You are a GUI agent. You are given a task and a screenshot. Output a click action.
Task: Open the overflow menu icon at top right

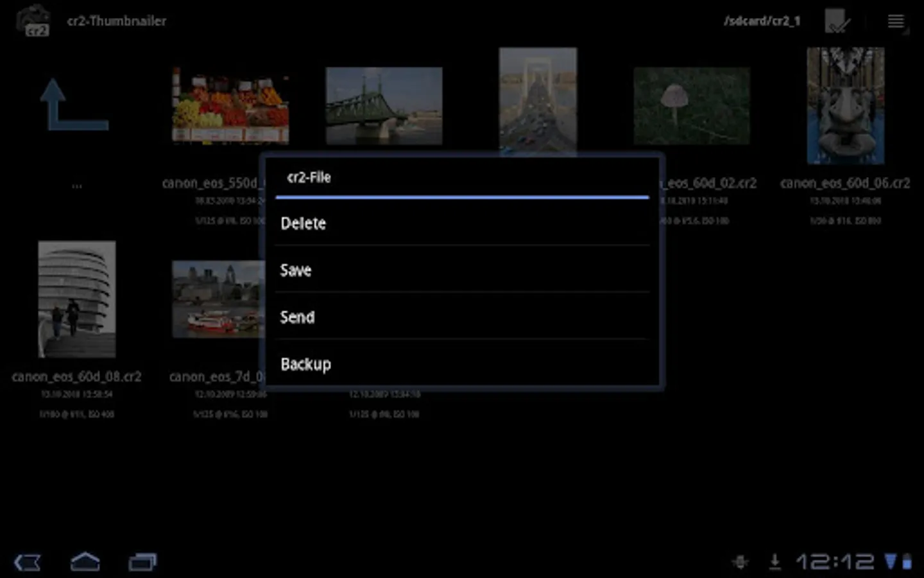click(x=896, y=22)
